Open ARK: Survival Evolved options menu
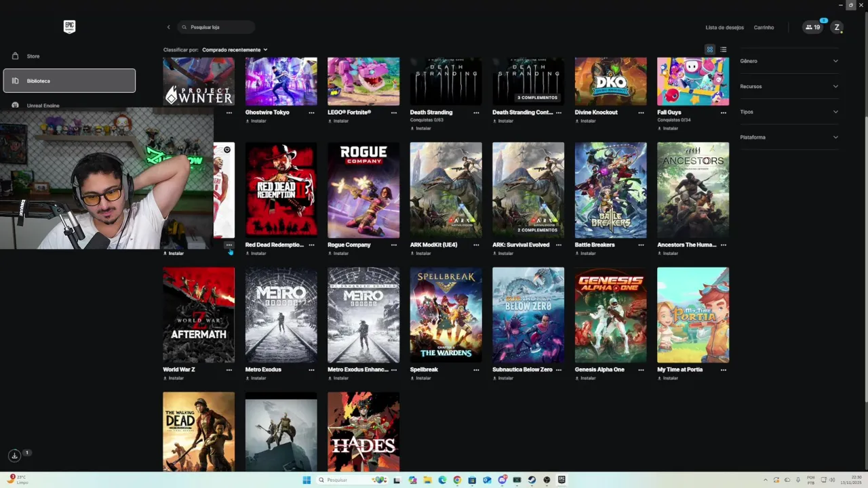 coord(559,245)
